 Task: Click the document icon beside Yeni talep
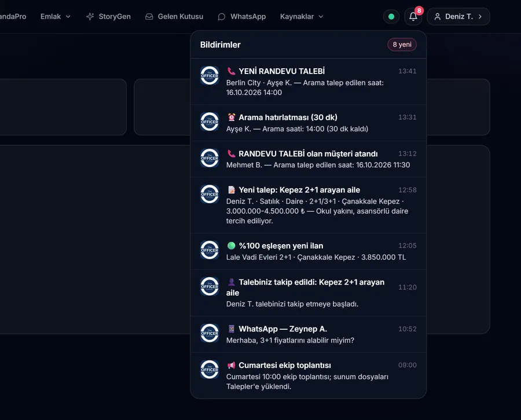pos(231,190)
